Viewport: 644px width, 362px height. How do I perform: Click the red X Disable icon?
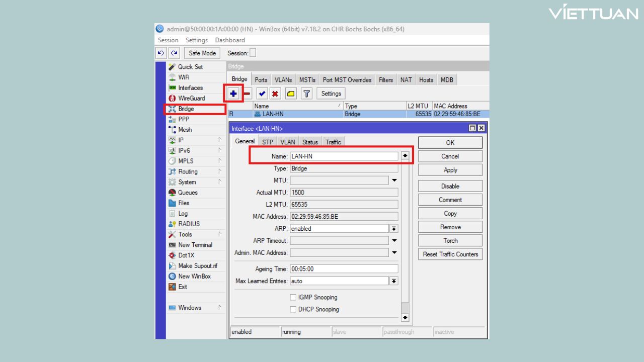click(275, 94)
